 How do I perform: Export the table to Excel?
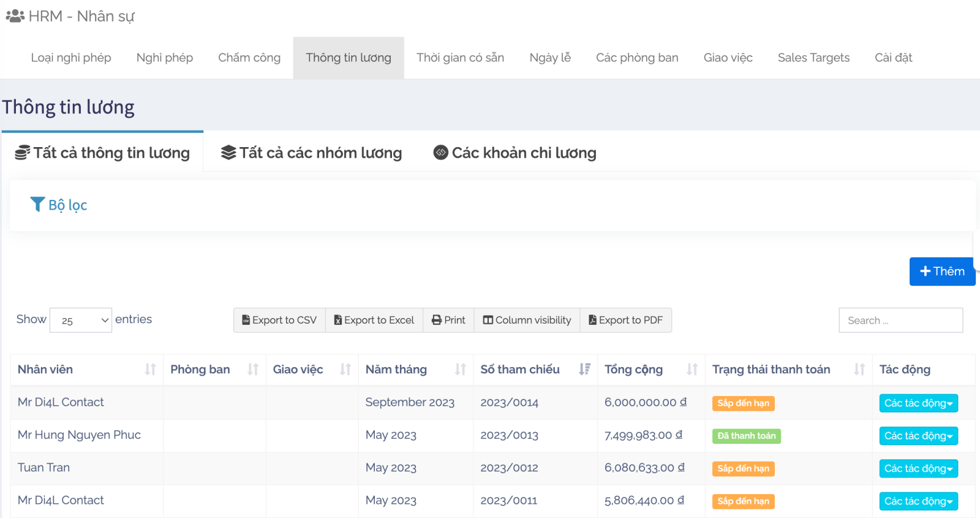[374, 320]
